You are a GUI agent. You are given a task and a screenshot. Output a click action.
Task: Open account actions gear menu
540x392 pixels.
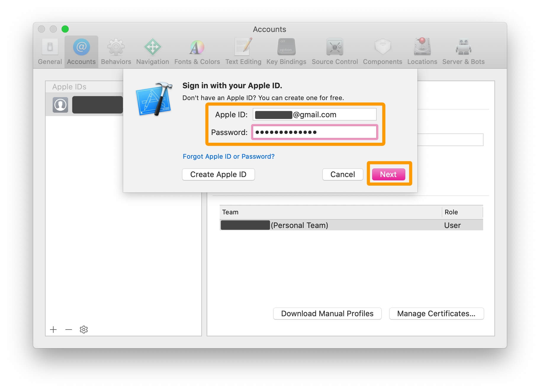(x=84, y=330)
